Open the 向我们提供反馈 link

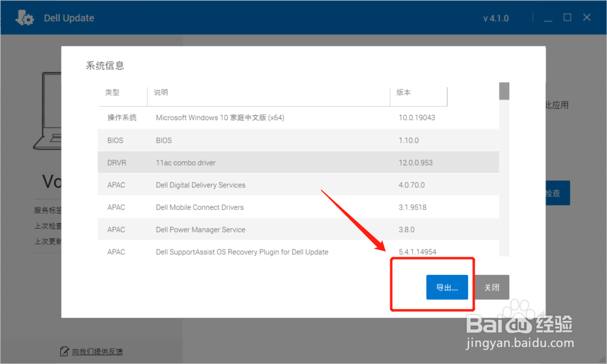pos(97,352)
